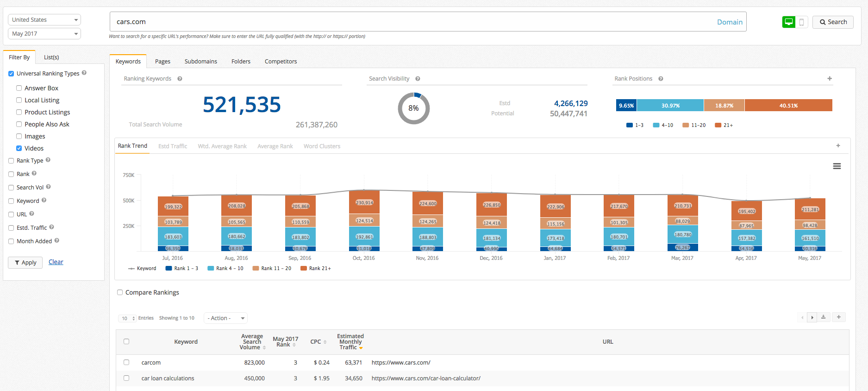Toggle Rank 4 - 10 legend swatch

pyautogui.click(x=211, y=268)
